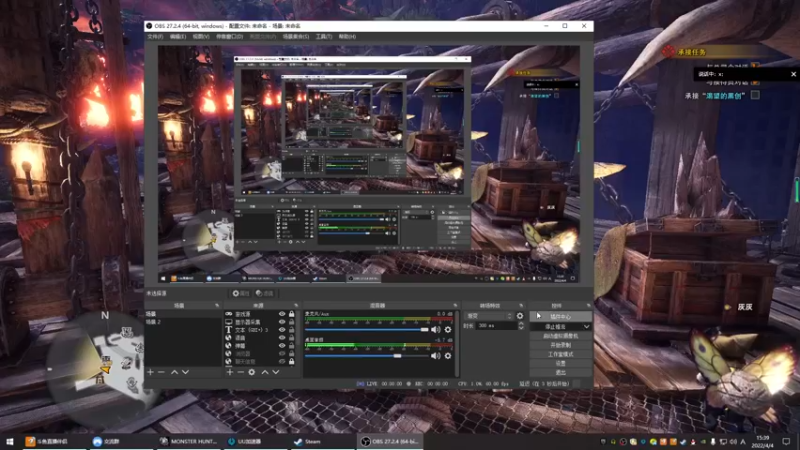This screenshot has height=450, width=800.
Task: Toggle lock on text GDI+ source
Action: tap(291, 330)
